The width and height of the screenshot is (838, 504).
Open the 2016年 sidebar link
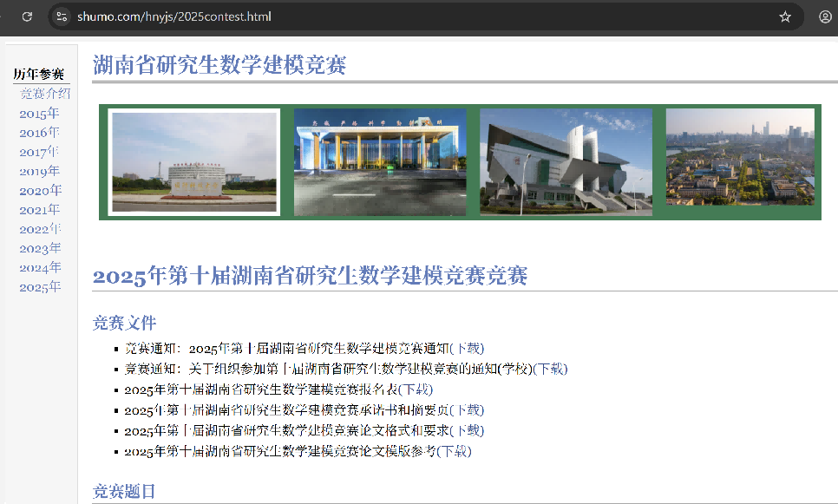(x=39, y=133)
